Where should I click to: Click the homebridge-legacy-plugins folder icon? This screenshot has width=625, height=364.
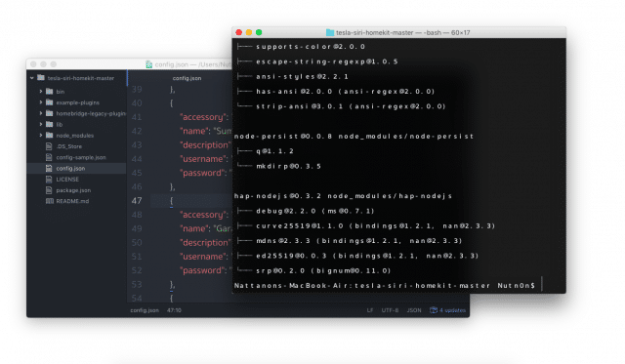click(x=50, y=113)
